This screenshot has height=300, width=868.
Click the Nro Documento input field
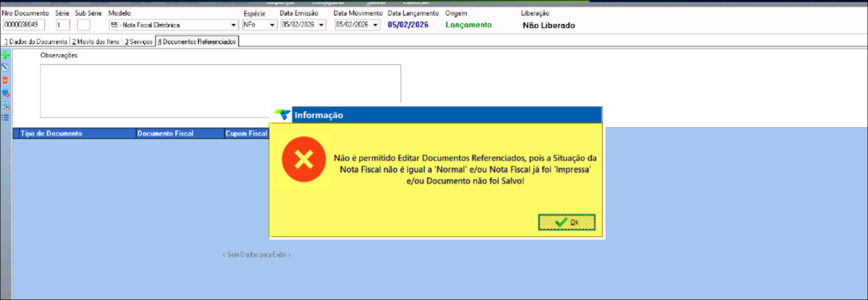pos(24,25)
